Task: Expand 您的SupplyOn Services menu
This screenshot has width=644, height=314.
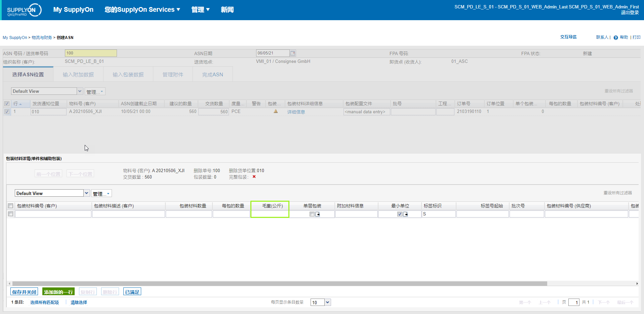Action: pos(142,9)
